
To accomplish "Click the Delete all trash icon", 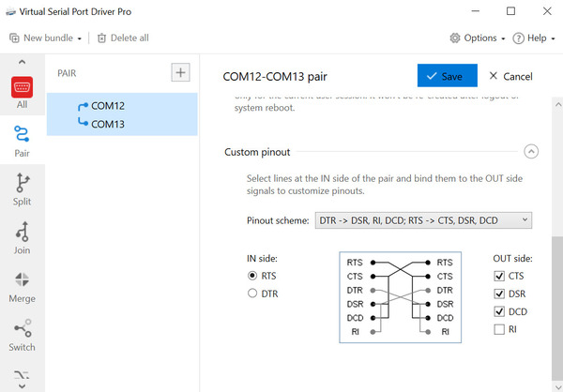I will point(101,38).
